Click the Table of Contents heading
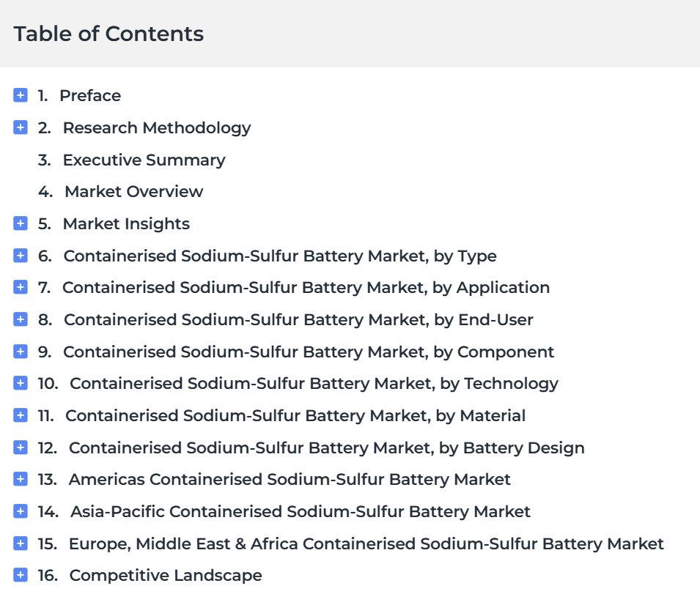700x594 pixels. [108, 34]
